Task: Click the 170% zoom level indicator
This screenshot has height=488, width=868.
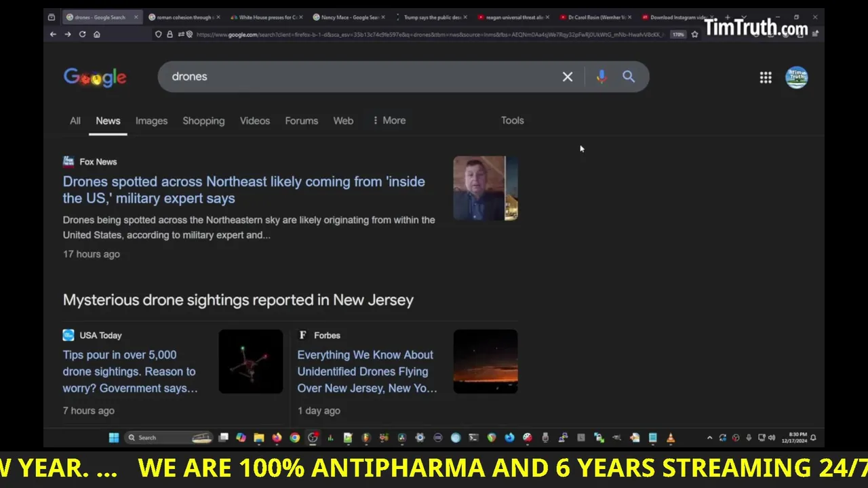Action: [x=678, y=34]
